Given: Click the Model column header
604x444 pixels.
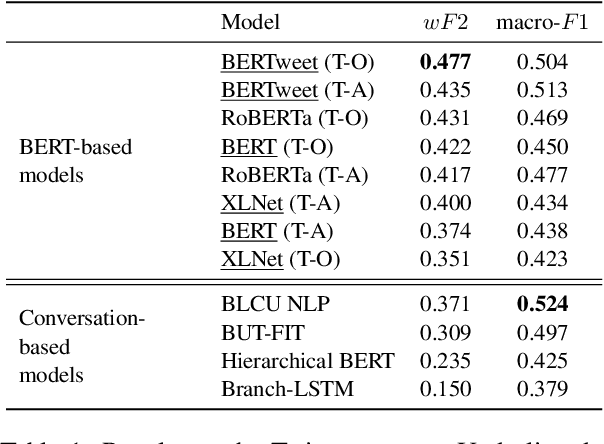Looking at the screenshot, I should pyautogui.click(x=250, y=21).
